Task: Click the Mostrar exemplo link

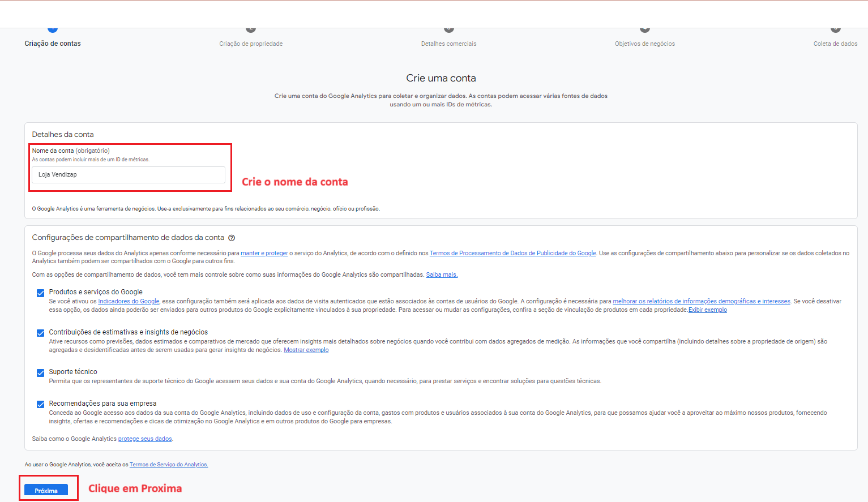Action: pyautogui.click(x=306, y=350)
